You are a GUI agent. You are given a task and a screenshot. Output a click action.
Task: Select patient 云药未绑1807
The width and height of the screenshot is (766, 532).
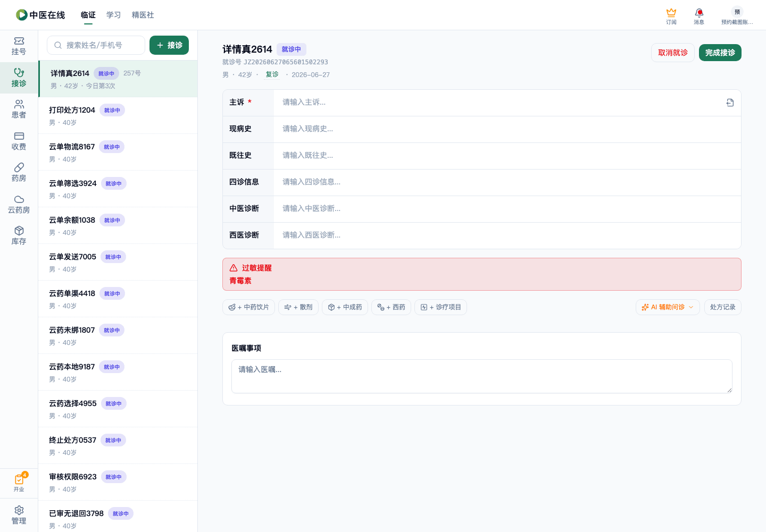(x=118, y=335)
